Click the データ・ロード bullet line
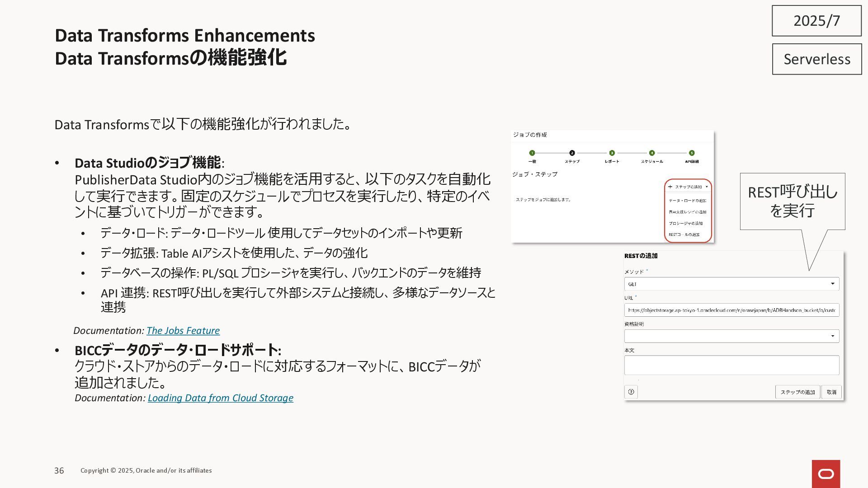The width and height of the screenshot is (868, 488). point(281,233)
